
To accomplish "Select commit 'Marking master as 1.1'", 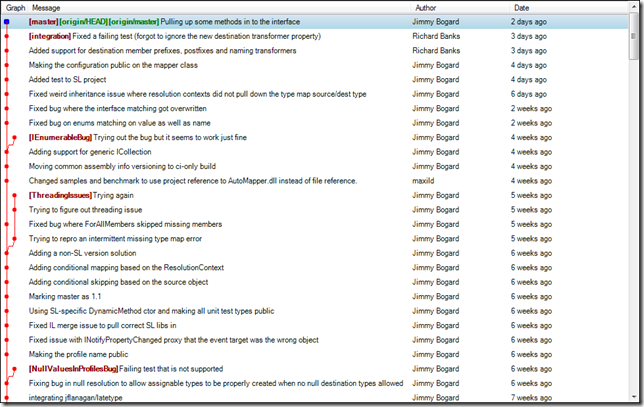I will pos(65,297).
